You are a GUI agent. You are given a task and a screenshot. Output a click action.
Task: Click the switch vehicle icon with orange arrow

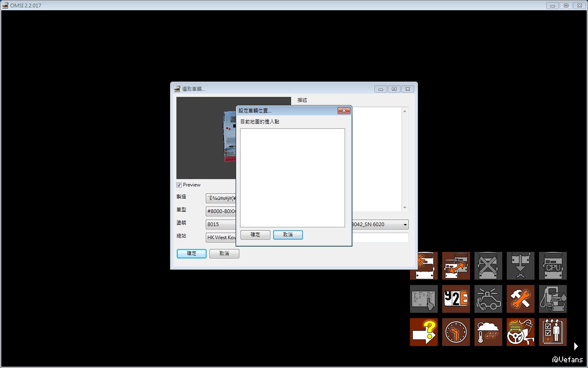(x=456, y=266)
